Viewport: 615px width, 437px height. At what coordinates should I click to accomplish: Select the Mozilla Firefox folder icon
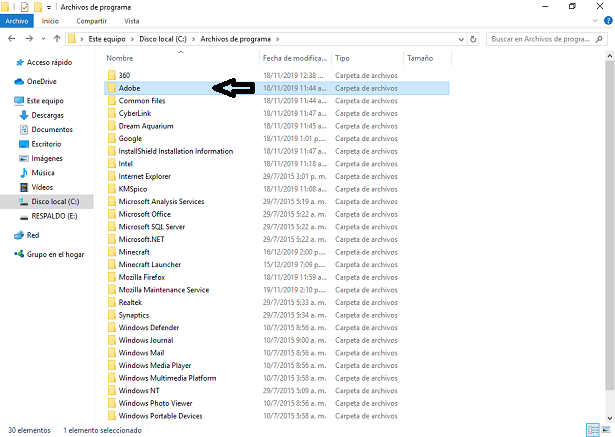pyautogui.click(x=112, y=277)
